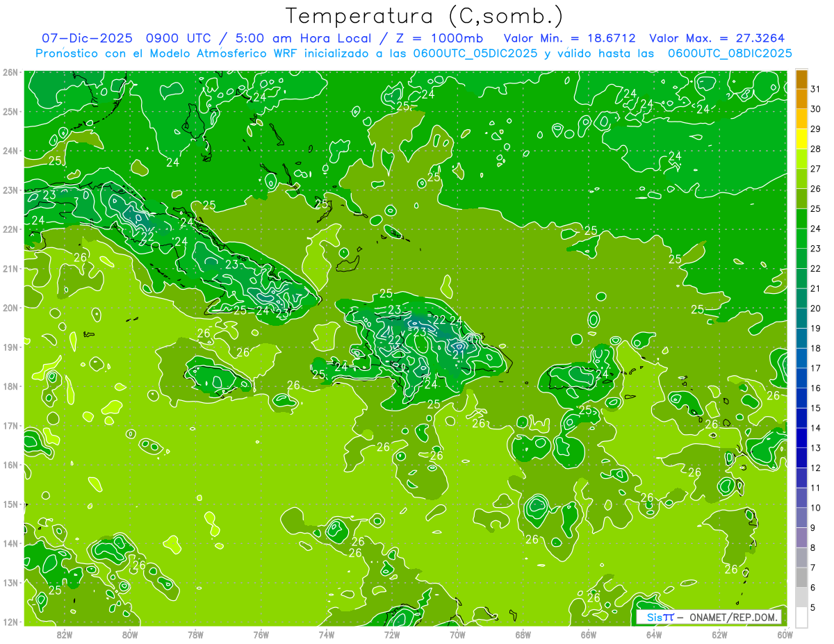Viewport: 834px width, 644px height.
Task: Click the "80W" longitude axis label
Action: pos(130,634)
